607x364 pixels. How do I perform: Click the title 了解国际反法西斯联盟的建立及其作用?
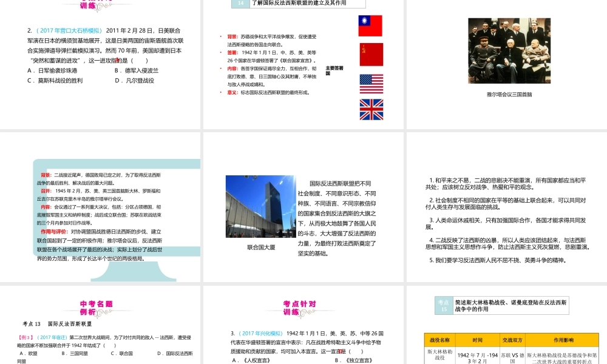pyautogui.click(x=299, y=3)
